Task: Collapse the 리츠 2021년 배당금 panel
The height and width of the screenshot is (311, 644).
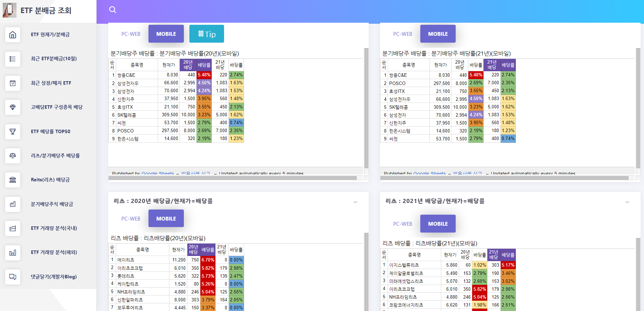Action: click(627, 202)
